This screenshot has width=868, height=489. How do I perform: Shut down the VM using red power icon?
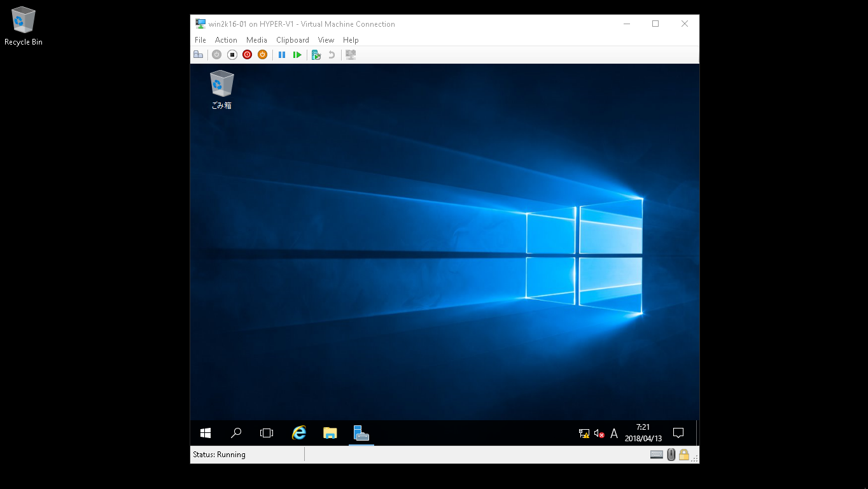click(248, 55)
